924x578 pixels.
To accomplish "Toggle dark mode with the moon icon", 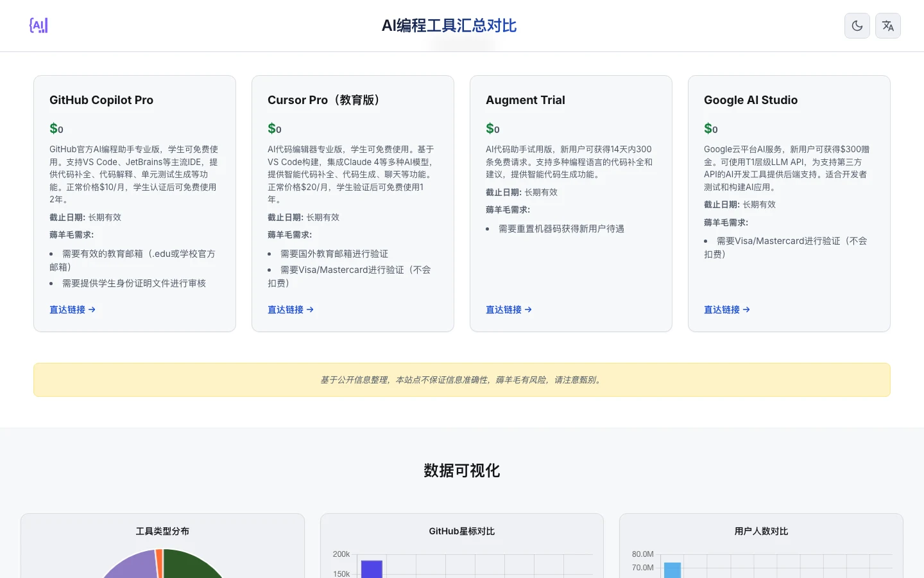I will click(857, 26).
